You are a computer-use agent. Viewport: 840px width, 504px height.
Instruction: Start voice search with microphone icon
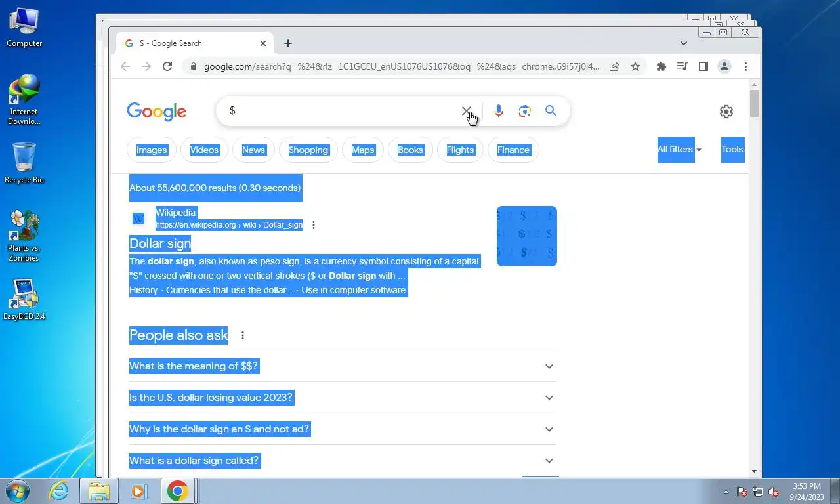499,111
